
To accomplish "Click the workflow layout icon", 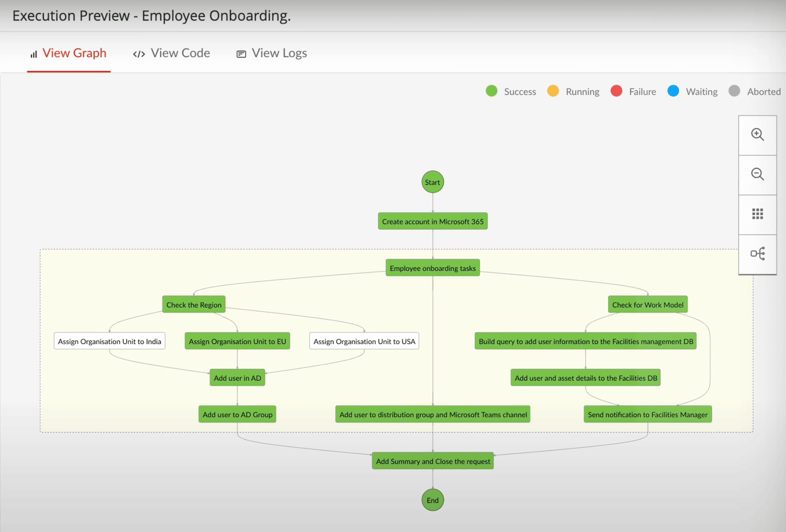I will pyautogui.click(x=757, y=254).
